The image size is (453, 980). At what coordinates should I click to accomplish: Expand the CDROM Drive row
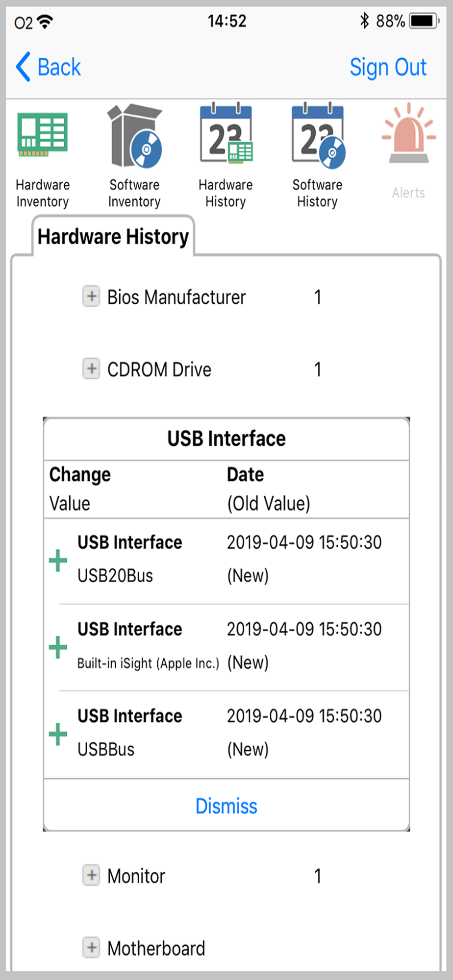pos(91,368)
